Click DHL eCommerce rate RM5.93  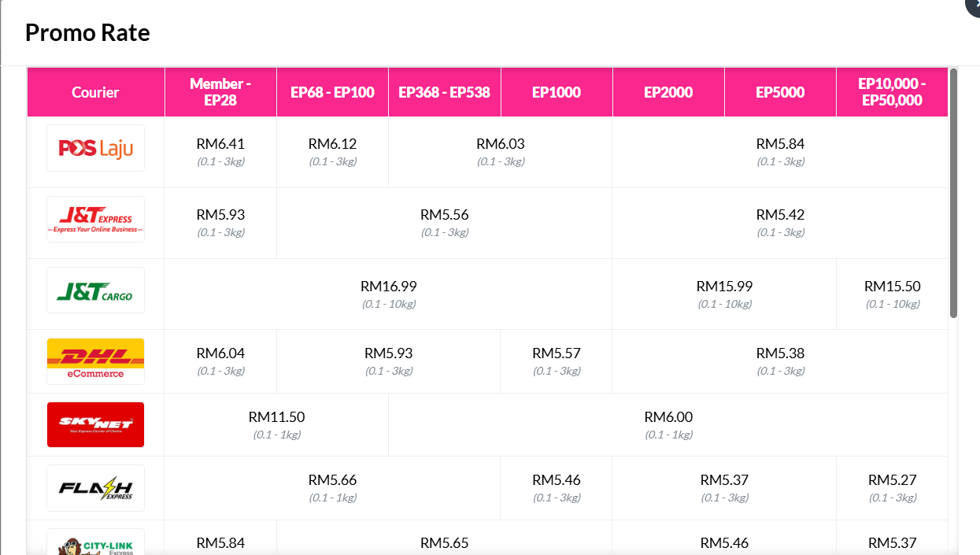coord(389,353)
